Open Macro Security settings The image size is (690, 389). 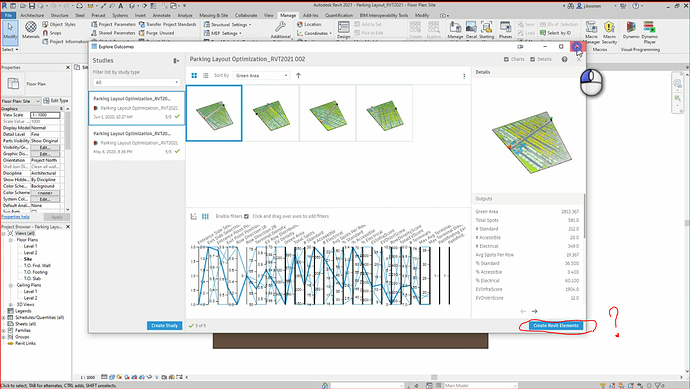click(x=609, y=33)
